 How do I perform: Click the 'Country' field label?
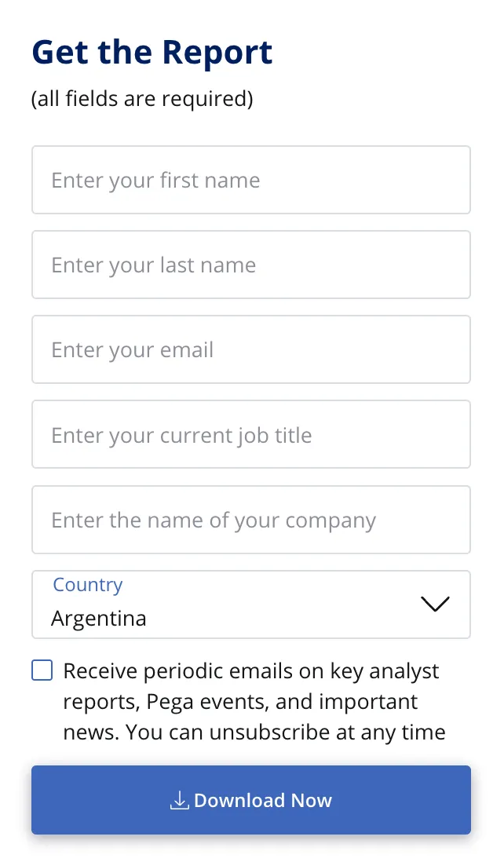(88, 585)
